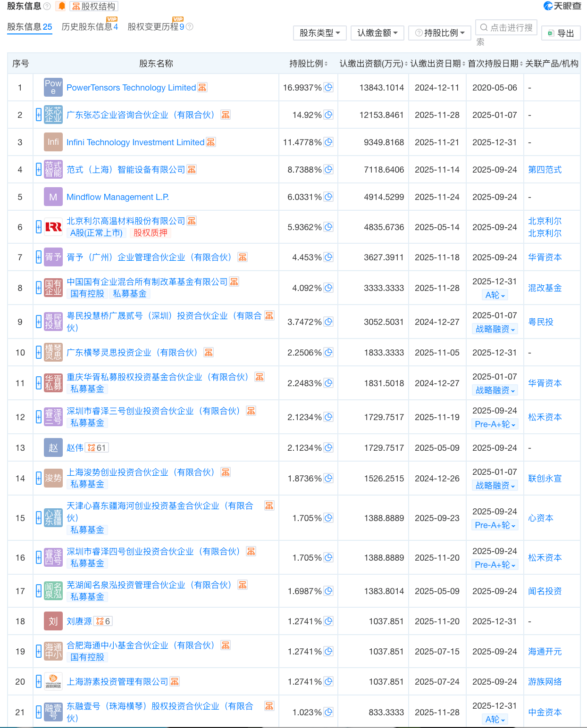Switch to the 历史股东信息 tab

tap(87, 27)
